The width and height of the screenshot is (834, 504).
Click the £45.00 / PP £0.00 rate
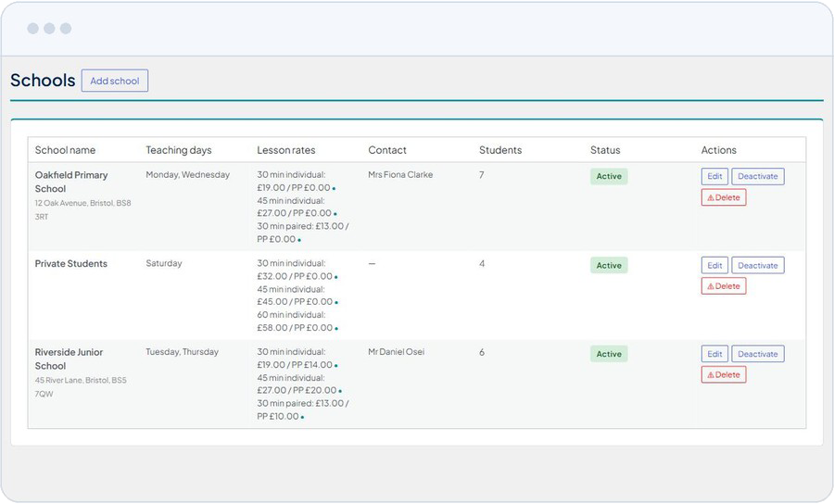[295, 302]
